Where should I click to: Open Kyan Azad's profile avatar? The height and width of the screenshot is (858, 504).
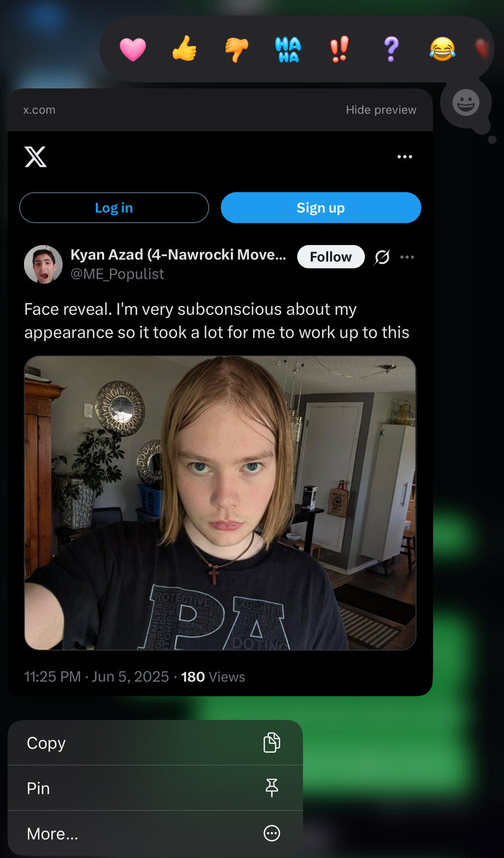(x=43, y=264)
